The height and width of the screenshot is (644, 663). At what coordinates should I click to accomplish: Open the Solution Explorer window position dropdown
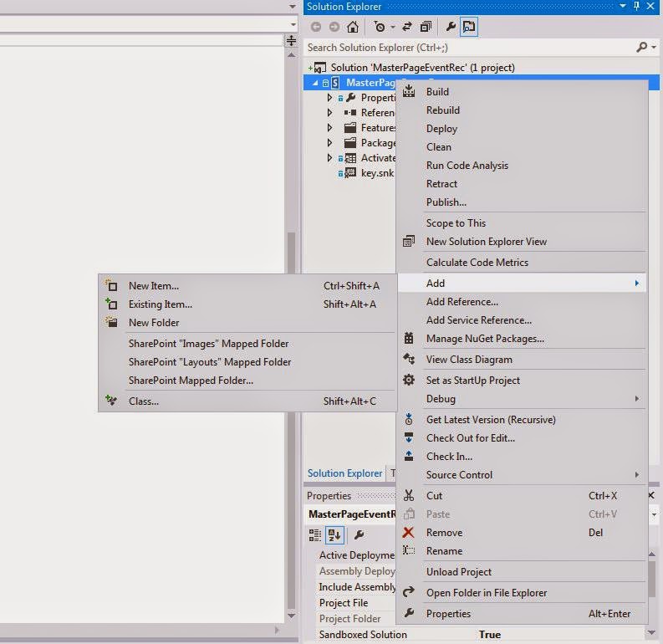point(622,7)
